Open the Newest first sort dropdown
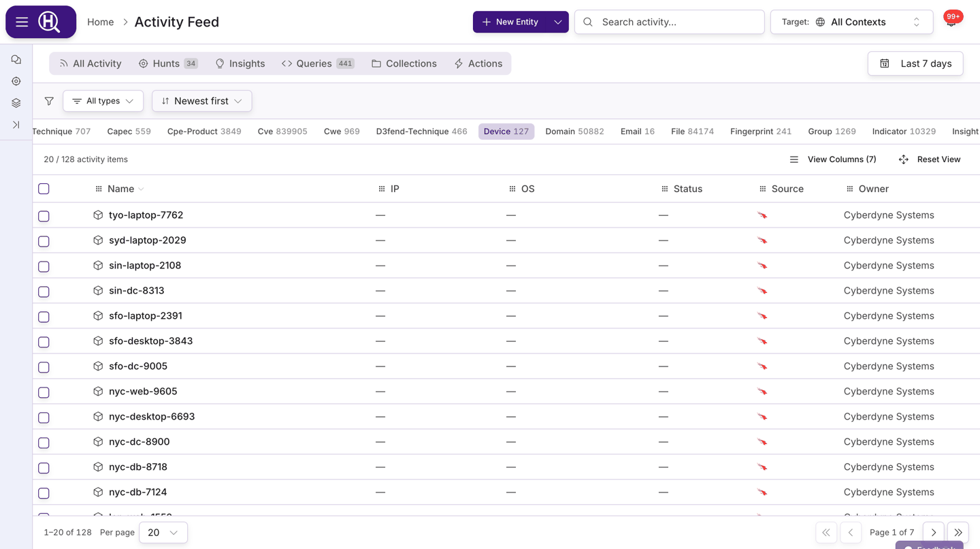 (202, 101)
